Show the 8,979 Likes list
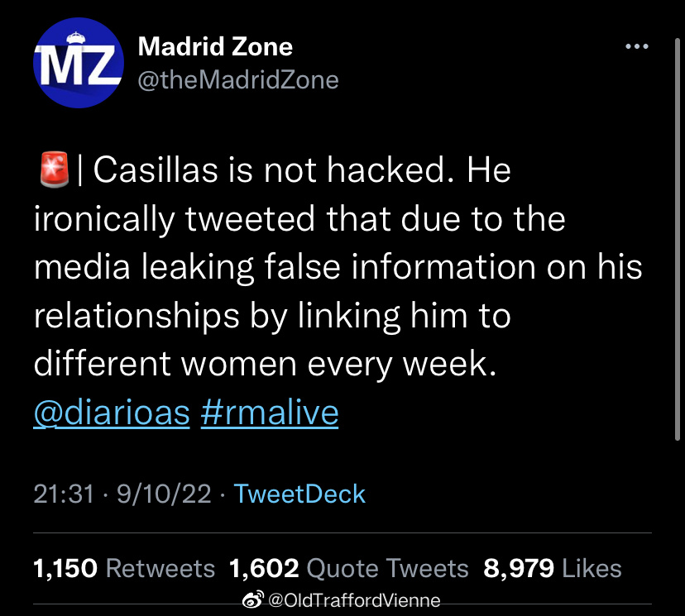This screenshot has height=616, width=685. click(x=552, y=569)
